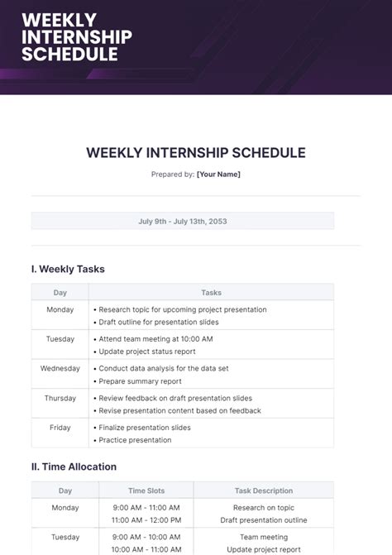Click the purple banner title WEEKLY INTERNSHIP SCHEDULE
The height and width of the screenshot is (555, 392).
[x=77, y=37]
